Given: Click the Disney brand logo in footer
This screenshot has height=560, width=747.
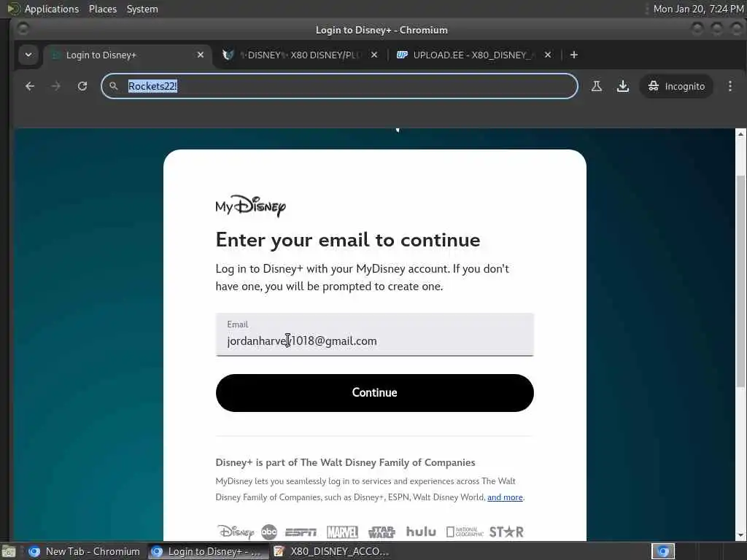Looking at the screenshot, I should pyautogui.click(x=236, y=532).
